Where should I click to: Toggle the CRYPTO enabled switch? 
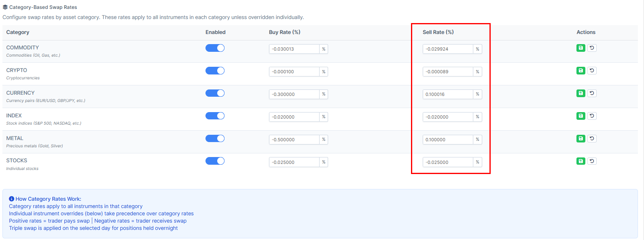[x=215, y=71]
